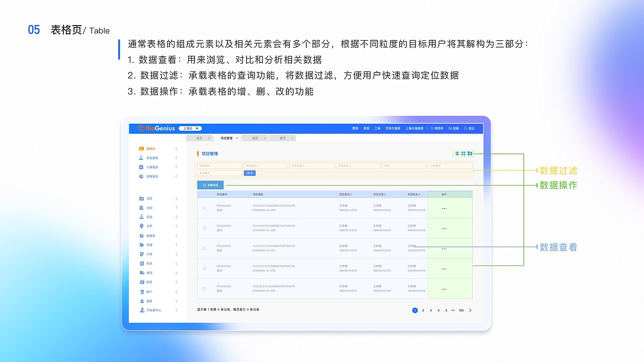Click the 账户 account icon
This screenshot has width=644, height=362.
tap(142, 292)
